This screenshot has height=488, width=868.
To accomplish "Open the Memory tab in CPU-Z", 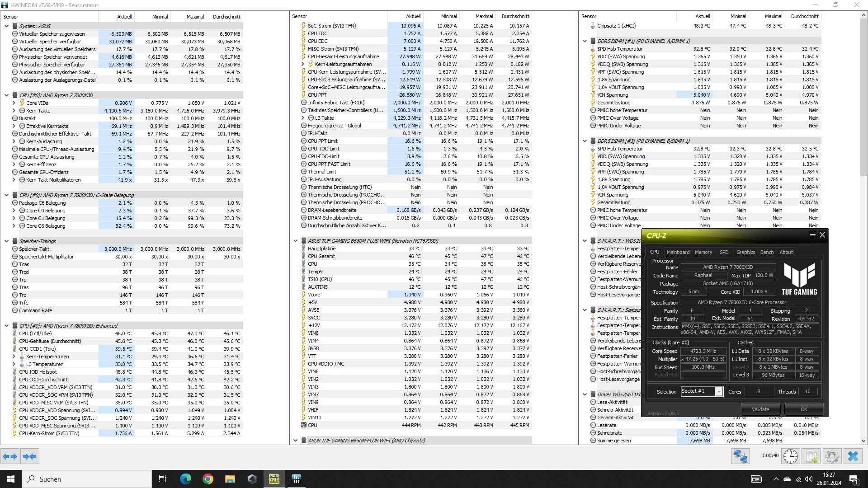I will (703, 252).
